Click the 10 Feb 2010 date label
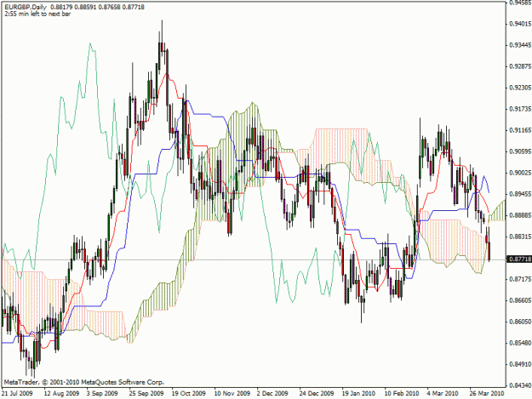Image resolution: width=532 pixels, height=399 pixels. 402,394
